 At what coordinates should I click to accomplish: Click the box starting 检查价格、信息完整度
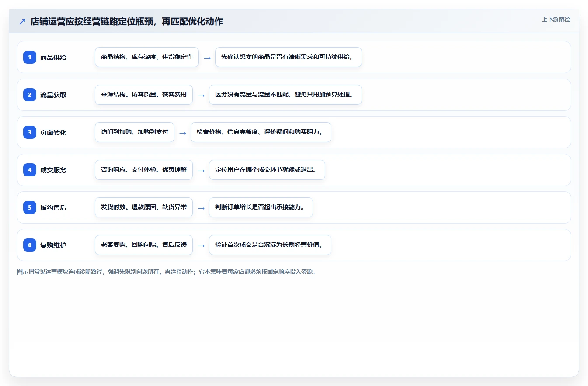tap(261, 132)
